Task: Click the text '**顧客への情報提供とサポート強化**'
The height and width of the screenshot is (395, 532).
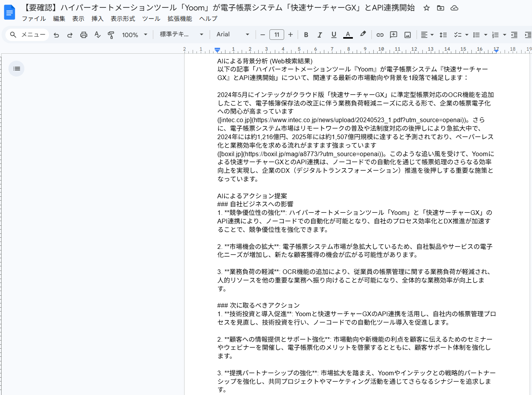Action: tap(277, 339)
